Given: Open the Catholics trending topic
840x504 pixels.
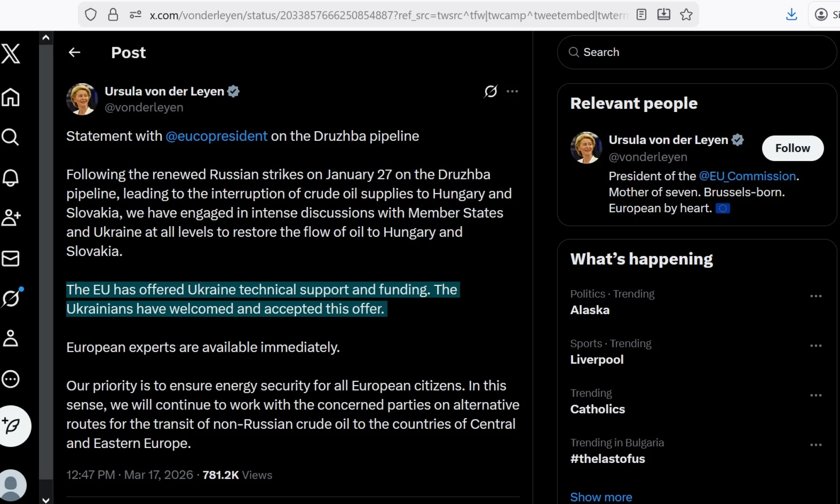Looking at the screenshot, I should [x=597, y=409].
